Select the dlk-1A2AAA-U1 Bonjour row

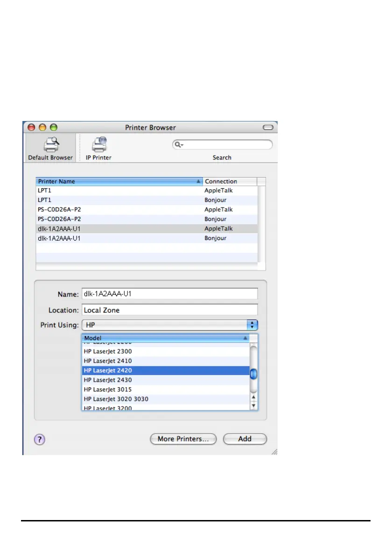[x=147, y=238]
